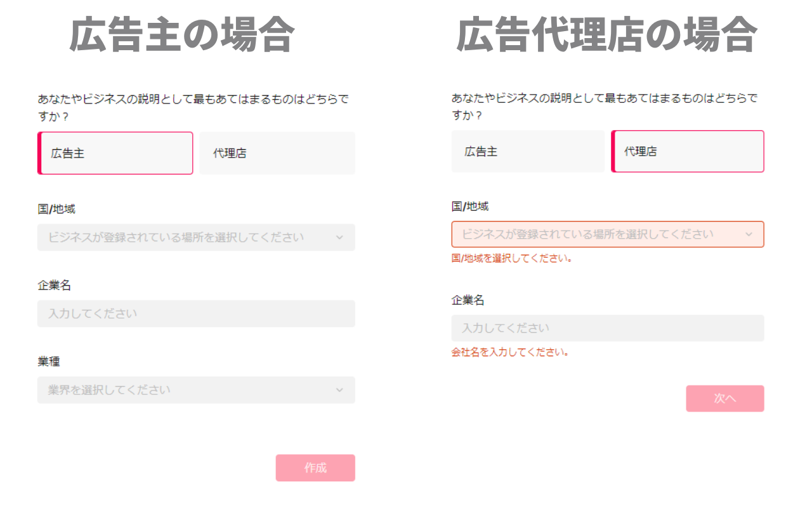The width and height of the screenshot is (812, 508).
Task: Click the 広告主の場合 heading
Action: coord(181,36)
